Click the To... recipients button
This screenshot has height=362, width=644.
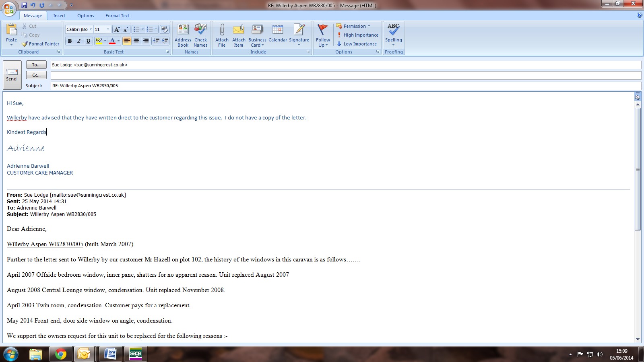tap(36, 65)
